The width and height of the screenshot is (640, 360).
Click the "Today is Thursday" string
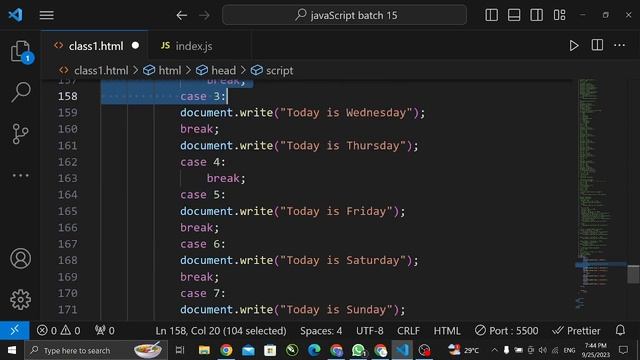point(343,146)
